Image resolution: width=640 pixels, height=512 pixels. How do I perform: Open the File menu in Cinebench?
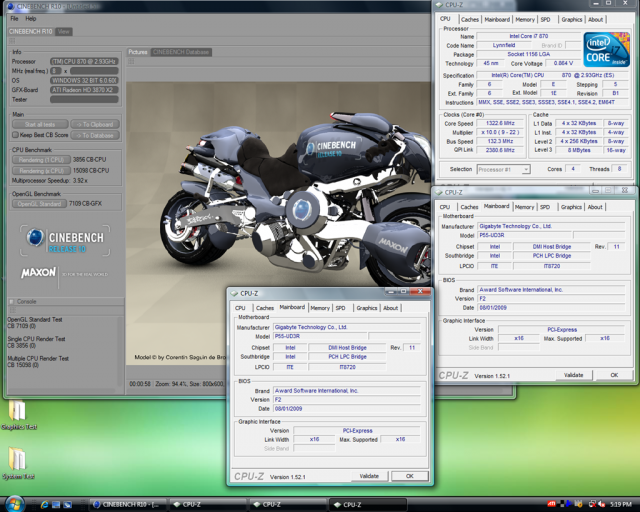tap(14, 19)
